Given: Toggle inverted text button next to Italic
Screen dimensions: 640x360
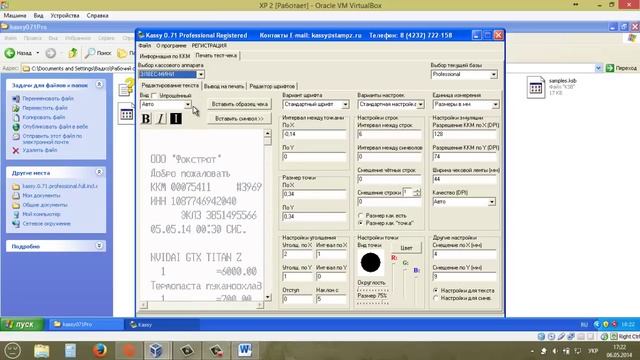Looking at the screenshot, I should click(x=176, y=118).
